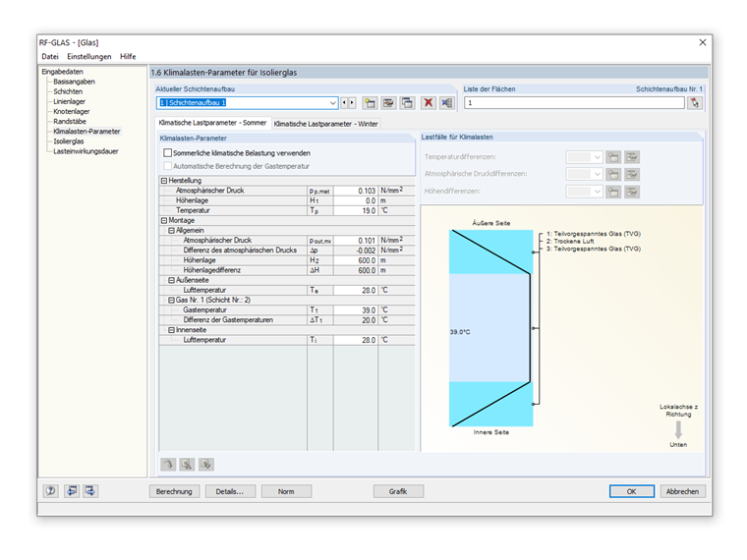Viewport: 747px width, 560px height.
Task: Click the previous table arrow icon at bottom
Action: (72, 491)
